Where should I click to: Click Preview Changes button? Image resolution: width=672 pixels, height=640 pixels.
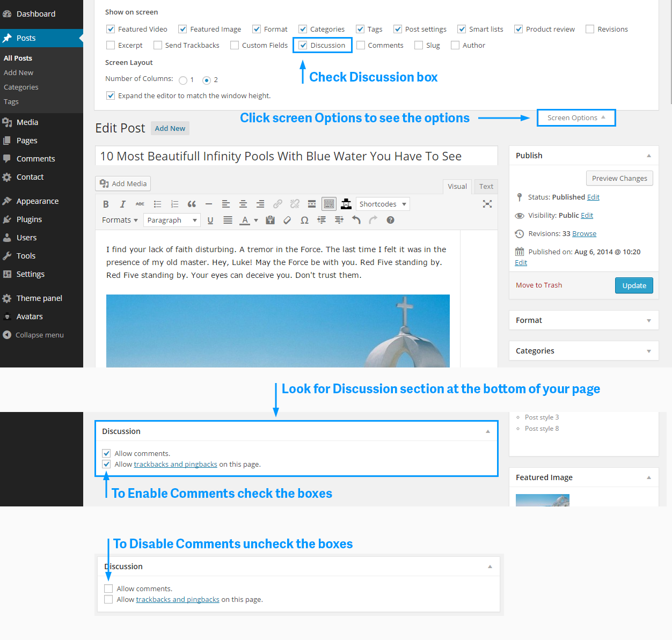pyautogui.click(x=619, y=178)
